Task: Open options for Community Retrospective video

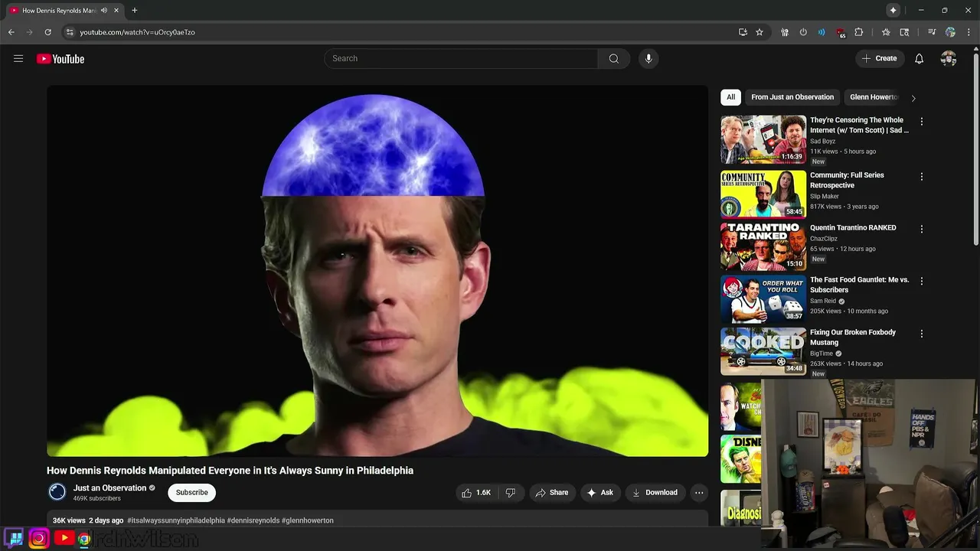Action: [x=922, y=177]
